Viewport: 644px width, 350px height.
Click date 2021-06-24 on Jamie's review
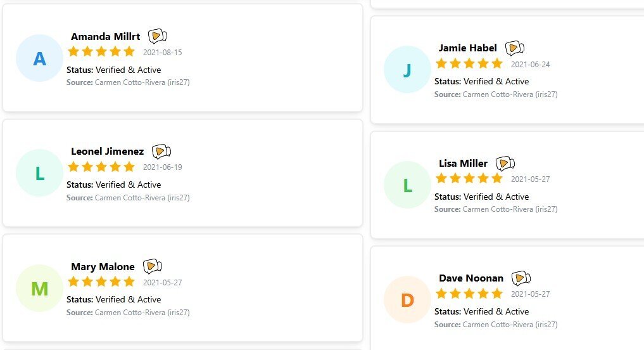tap(530, 64)
